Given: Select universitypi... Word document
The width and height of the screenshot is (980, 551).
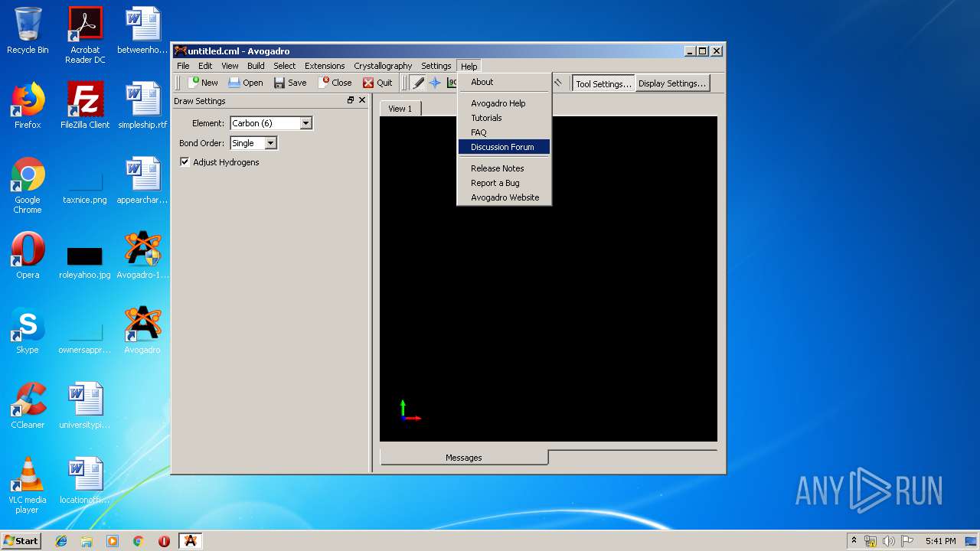Looking at the screenshot, I should coord(85,406).
